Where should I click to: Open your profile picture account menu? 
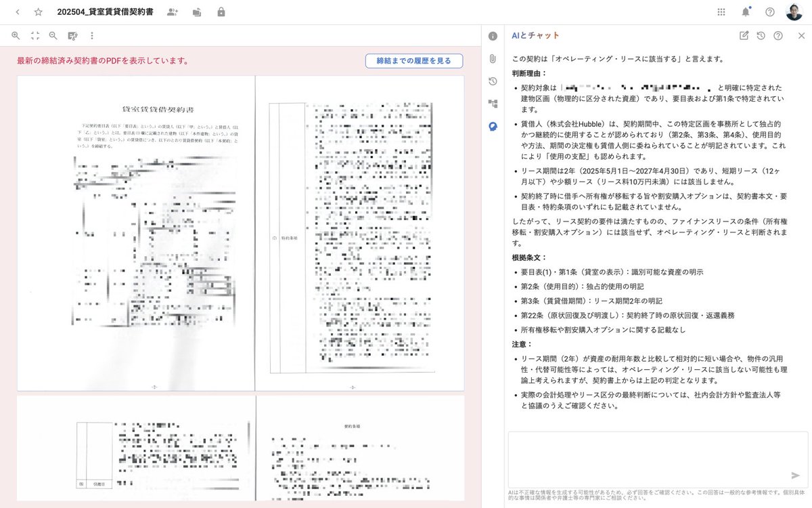(794, 12)
